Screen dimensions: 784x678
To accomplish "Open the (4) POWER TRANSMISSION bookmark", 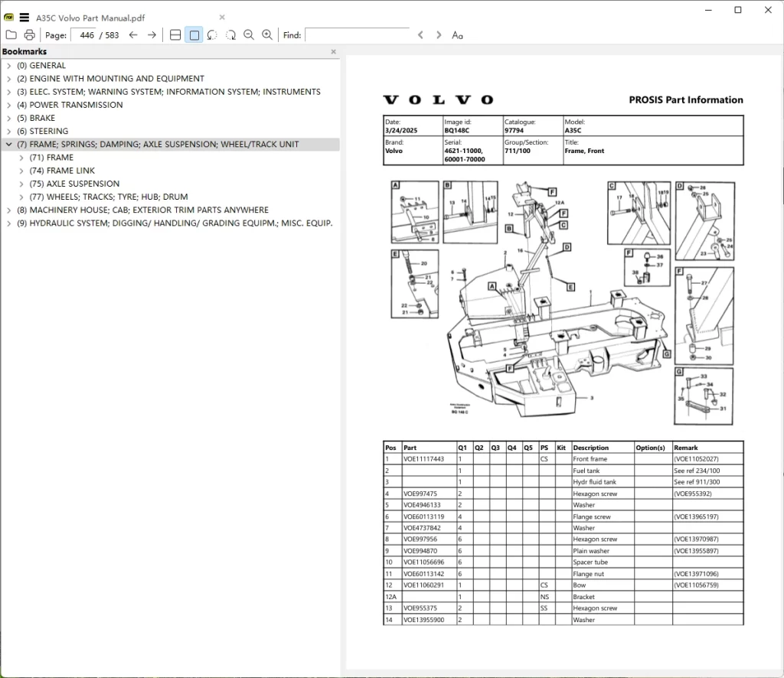I will pyautogui.click(x=70, y=105).
